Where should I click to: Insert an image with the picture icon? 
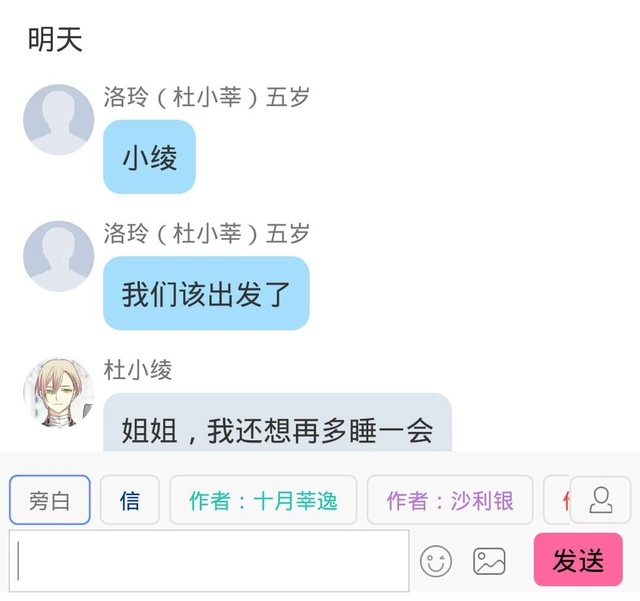489,561
